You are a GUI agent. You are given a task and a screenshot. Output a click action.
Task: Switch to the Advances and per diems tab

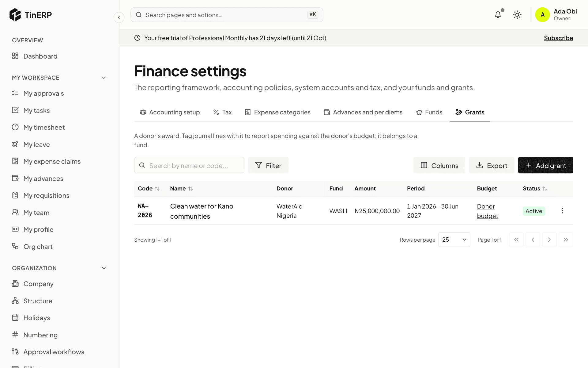[x=363, y=112]
